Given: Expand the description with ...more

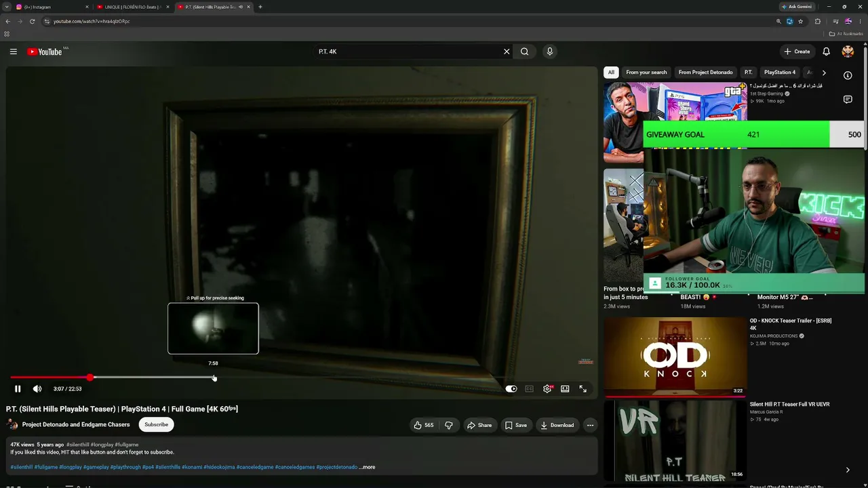Looking at the screenshot, I should point(367,467).
